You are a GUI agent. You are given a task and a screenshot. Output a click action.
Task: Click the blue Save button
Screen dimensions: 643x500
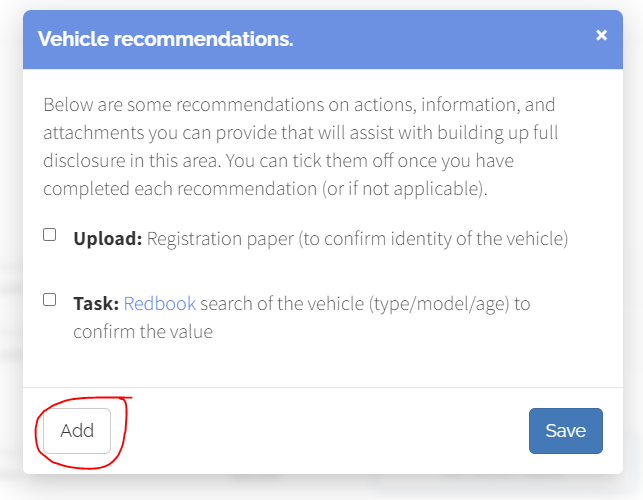565,431
